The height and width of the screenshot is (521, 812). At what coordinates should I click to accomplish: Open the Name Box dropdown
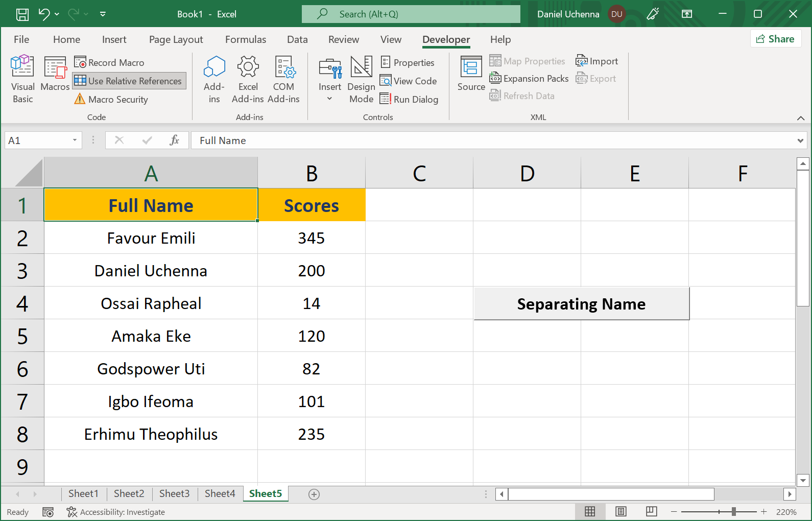(75, 140)
